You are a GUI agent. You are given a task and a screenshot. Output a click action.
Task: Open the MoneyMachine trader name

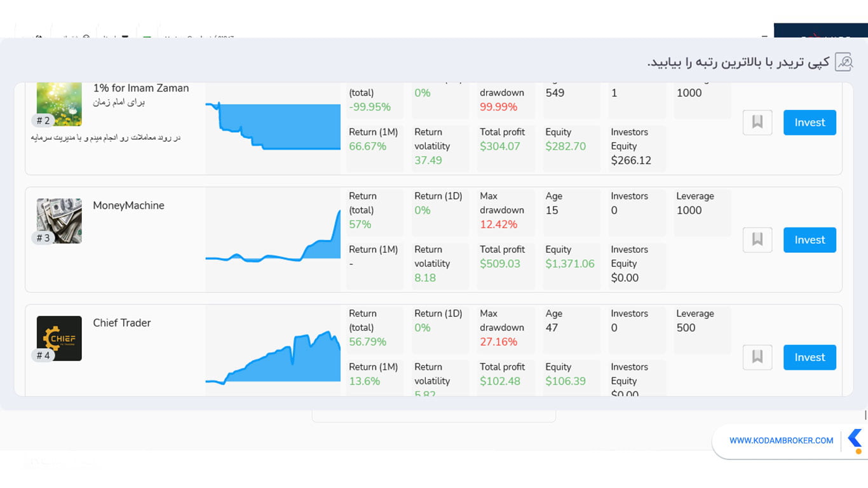pos(128,205)
